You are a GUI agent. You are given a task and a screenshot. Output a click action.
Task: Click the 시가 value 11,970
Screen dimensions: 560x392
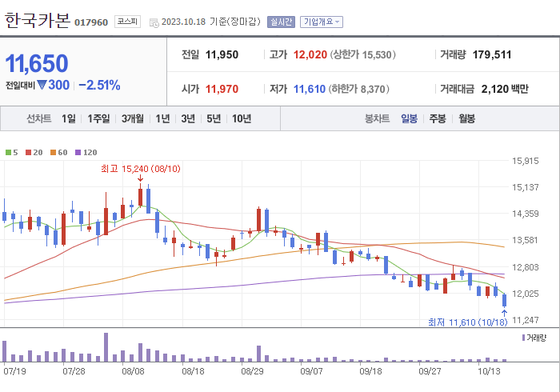[222, 89]
